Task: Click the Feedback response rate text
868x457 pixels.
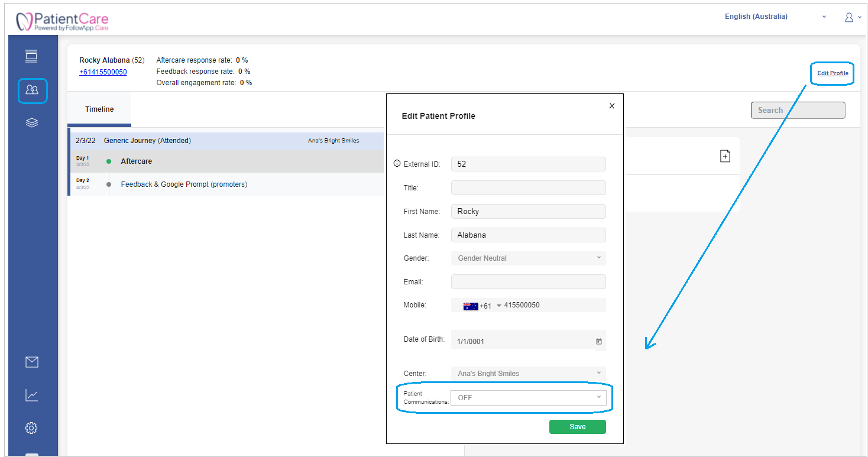Action: pyautogui.click(x=203, y=72)
